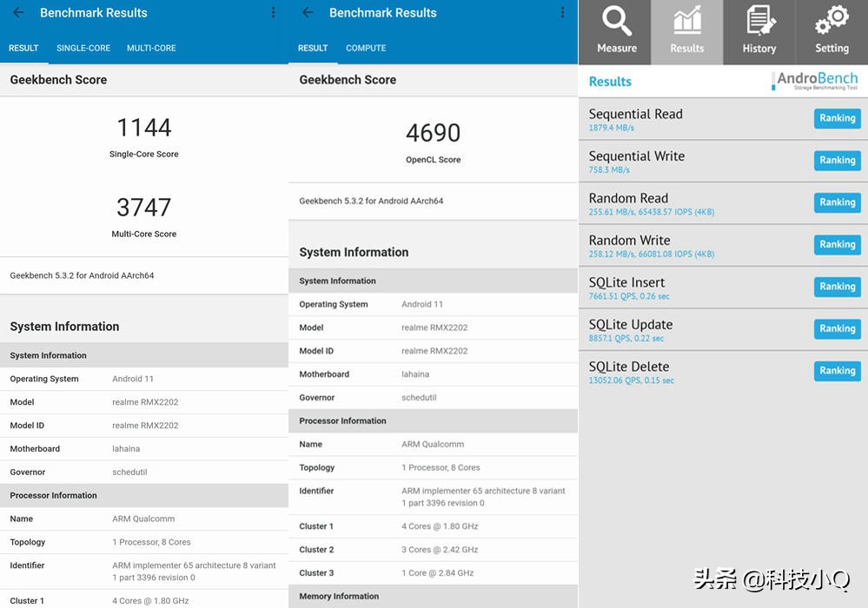The image size is (868, 608).
Task: Click Model ID value in middle panel
Action: pos(434,351)
